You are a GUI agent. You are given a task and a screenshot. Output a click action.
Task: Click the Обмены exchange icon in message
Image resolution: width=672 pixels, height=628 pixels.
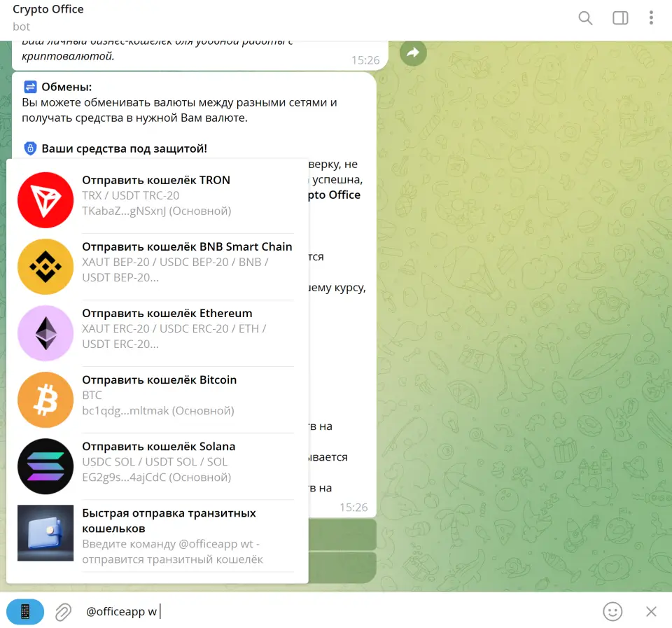pos(30,87)
